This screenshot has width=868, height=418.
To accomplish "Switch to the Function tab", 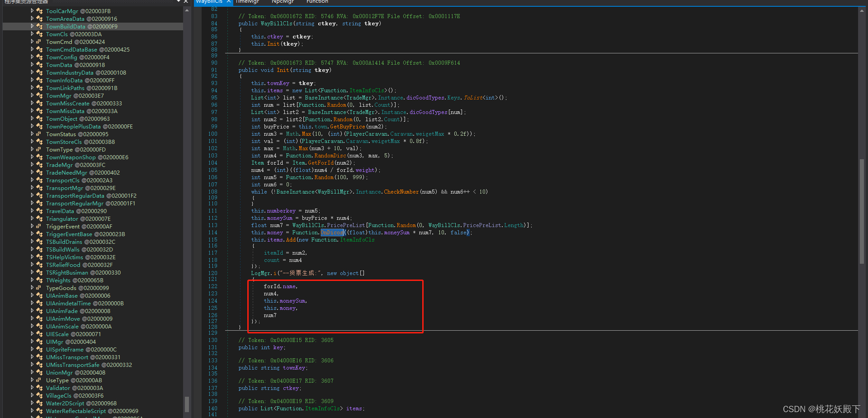I will [x=317, y=2].
